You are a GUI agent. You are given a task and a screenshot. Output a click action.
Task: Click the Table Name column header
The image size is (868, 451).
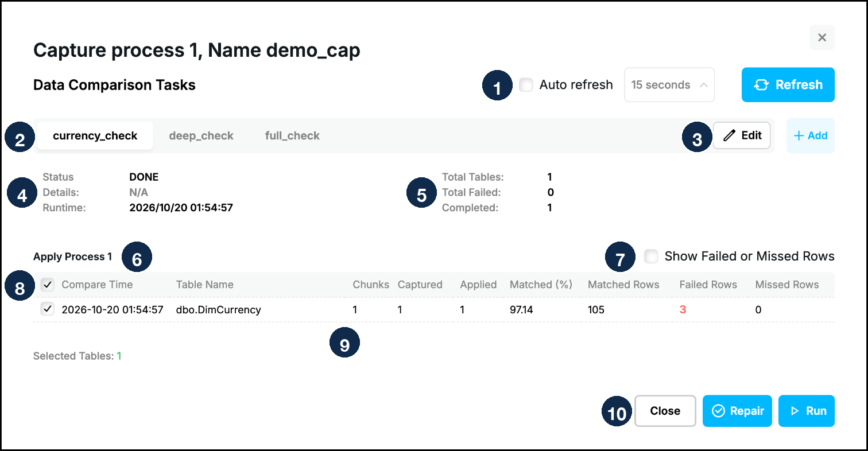[x=205, y=285]
